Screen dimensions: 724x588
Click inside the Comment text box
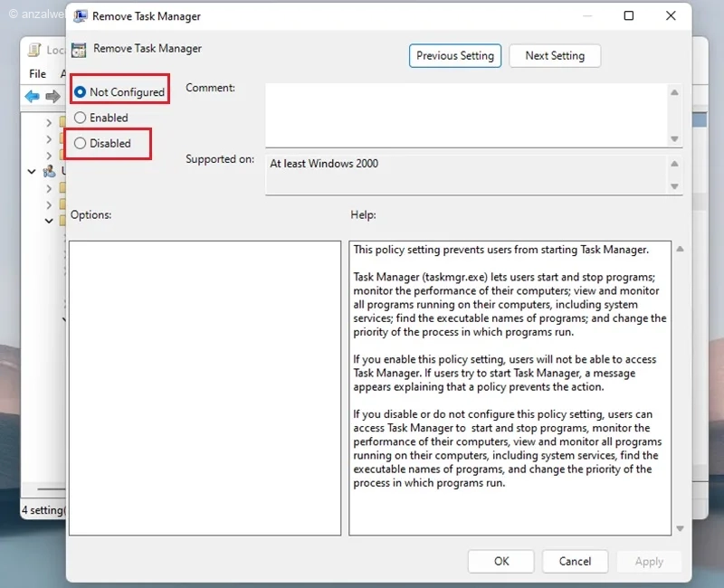pyautogui.click(x=466, y=115)
